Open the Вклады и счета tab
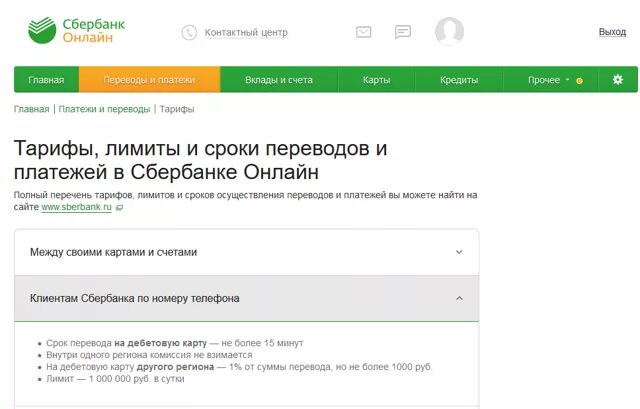The image size is (640, 409). pos(279,80)
